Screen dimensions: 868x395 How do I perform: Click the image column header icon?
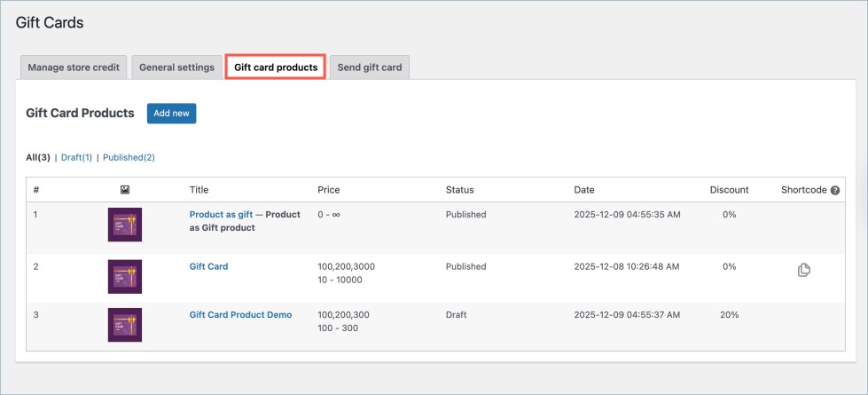tap(124, 190)
